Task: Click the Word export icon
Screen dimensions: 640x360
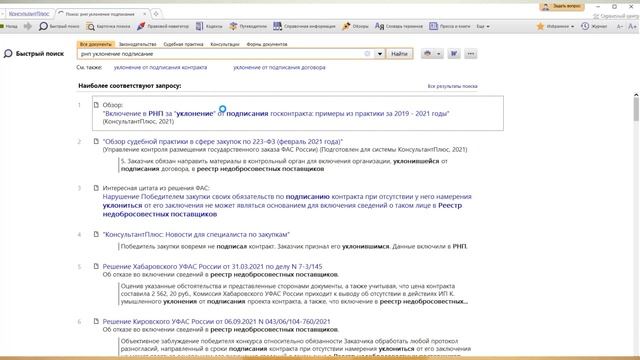Action: (454, 53)
